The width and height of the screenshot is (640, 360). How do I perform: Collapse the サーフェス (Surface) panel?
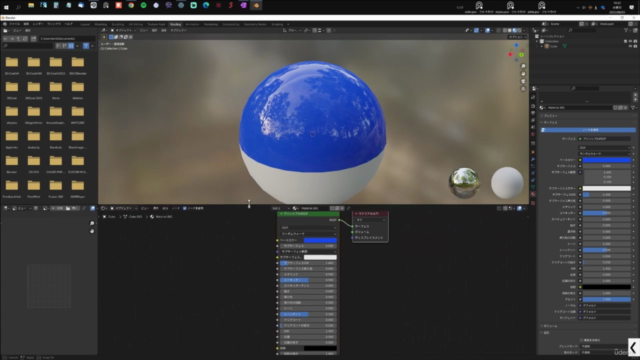588,122
